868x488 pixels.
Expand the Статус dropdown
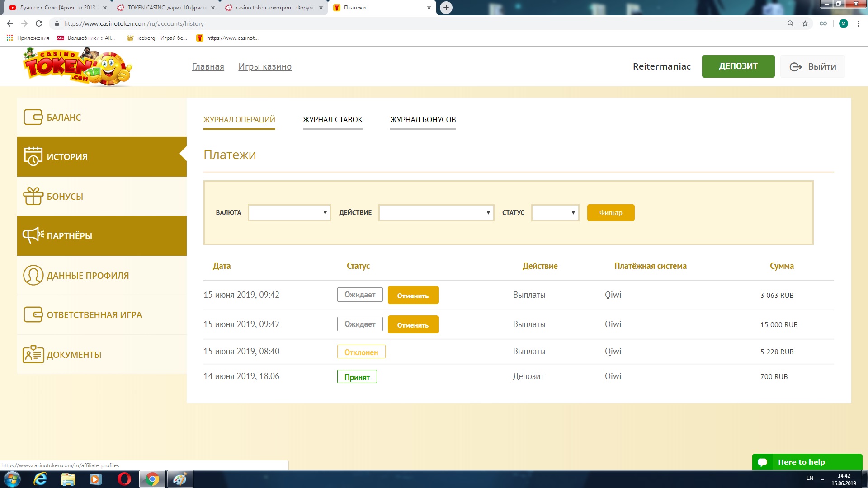click(x=555, y=213)
